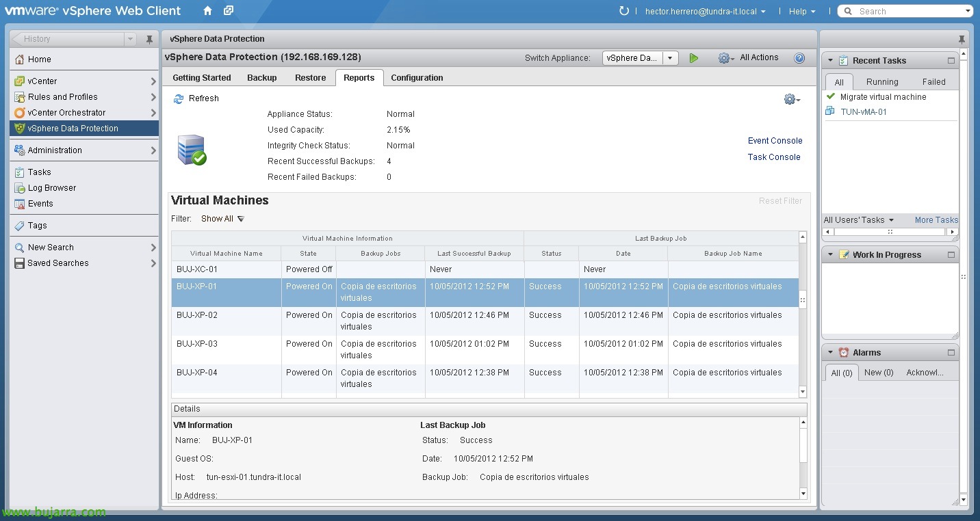Click the Recent Tasks horizontal scrollbar right arrow
The image size is (980, 521).
point(952,232)
